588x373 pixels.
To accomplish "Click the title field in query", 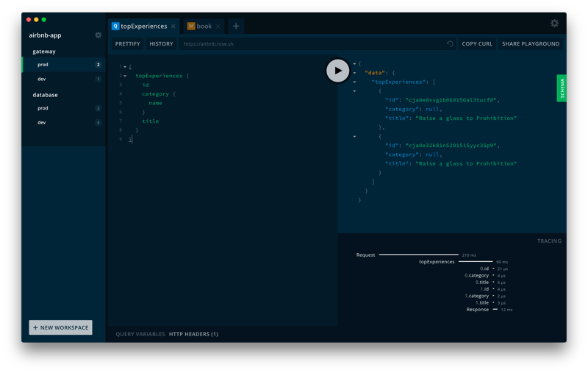I will 151,121.
